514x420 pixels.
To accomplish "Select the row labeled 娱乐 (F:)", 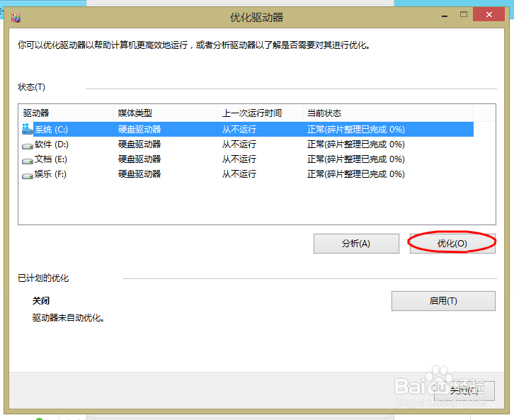I will (x=248, y=174).
